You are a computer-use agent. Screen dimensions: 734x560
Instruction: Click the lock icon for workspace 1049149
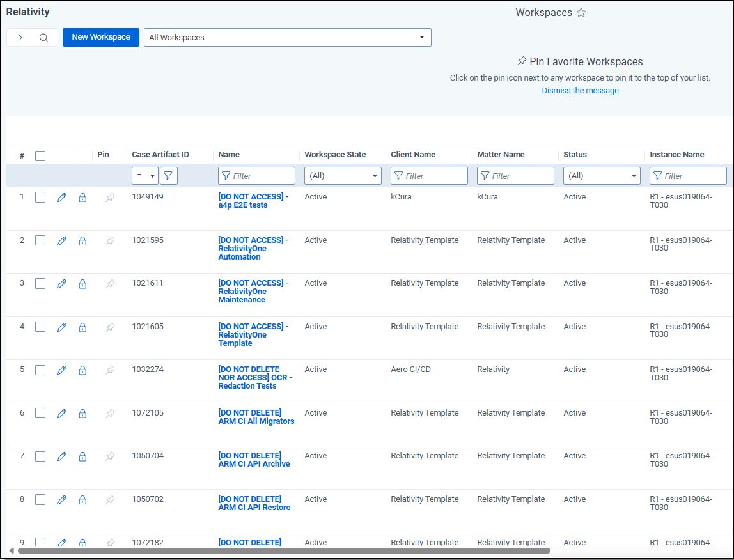82,197
